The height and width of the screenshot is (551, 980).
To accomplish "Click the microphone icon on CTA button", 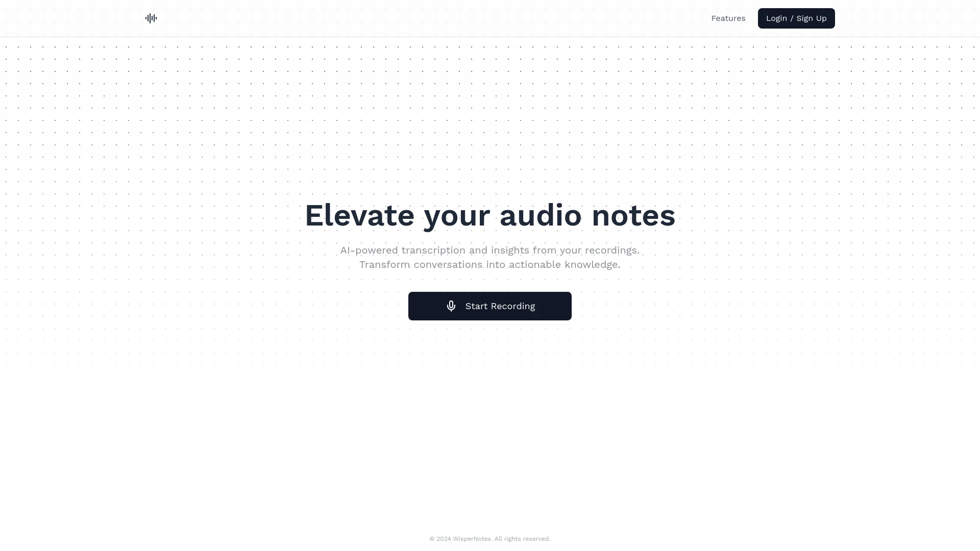I will (x=451, y=306).
